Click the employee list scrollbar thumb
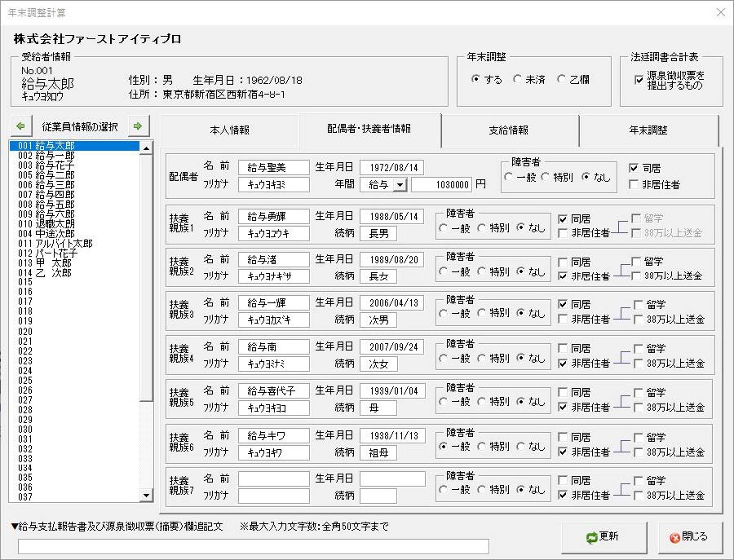Viewport: 734px width, 560px height. [x=147, y=278]
